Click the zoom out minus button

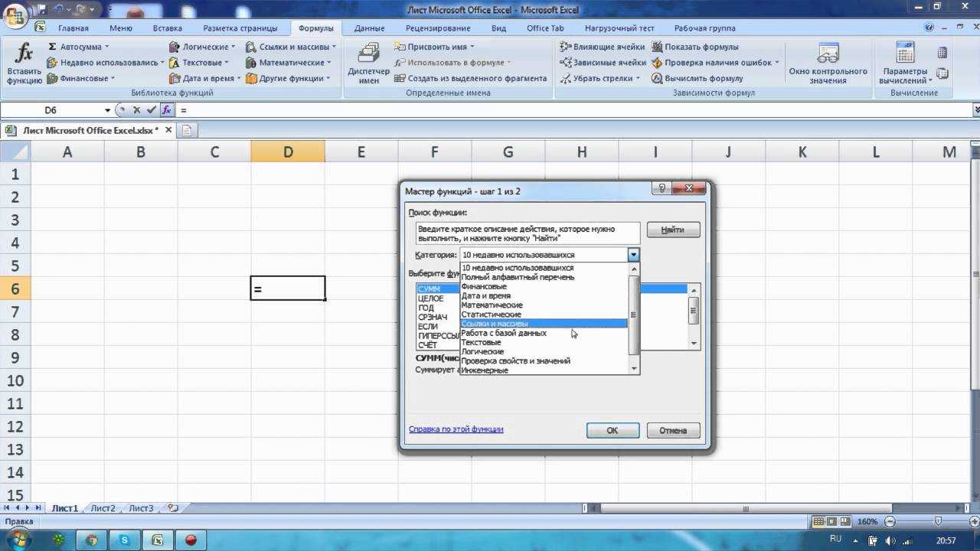(889, 521)
